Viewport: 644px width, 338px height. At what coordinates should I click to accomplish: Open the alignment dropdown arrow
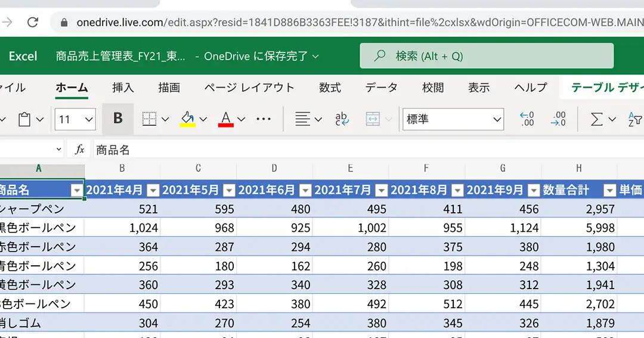(x=318, y=119)
